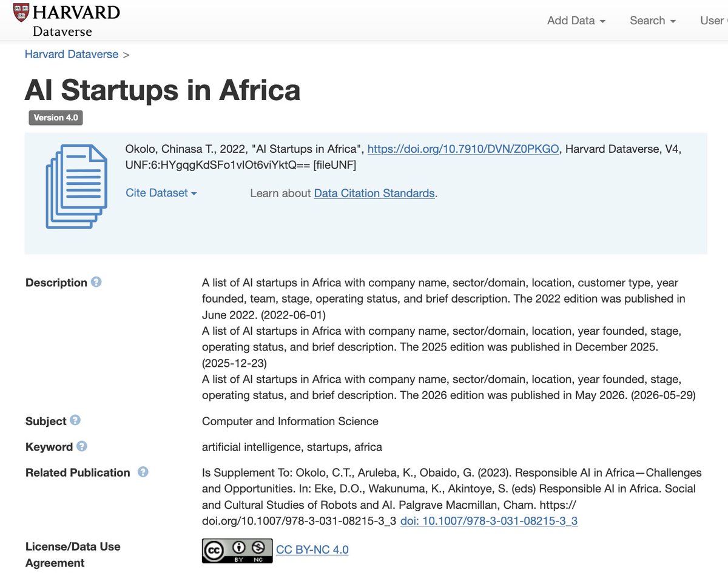This screenshot has width=728, height=581.
Task: Click the Computer and Information Science subject text
Action: [x=290, y=421]
